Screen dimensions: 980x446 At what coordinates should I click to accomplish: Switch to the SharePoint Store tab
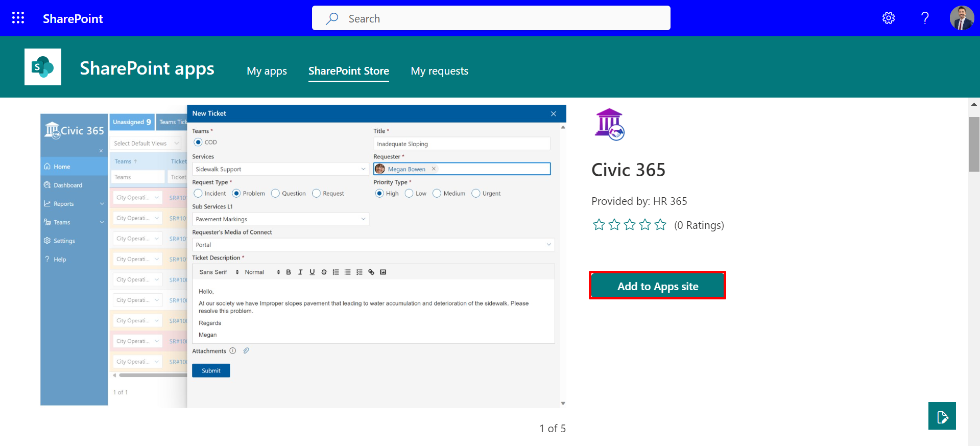point(349,71)
